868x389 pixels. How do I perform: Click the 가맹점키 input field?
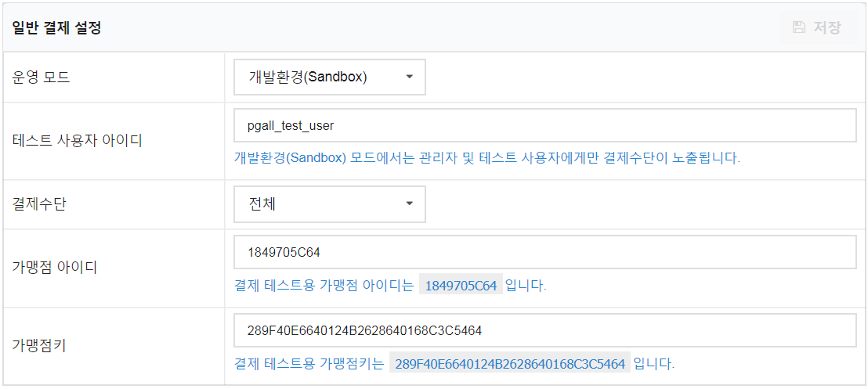(545, 331)
